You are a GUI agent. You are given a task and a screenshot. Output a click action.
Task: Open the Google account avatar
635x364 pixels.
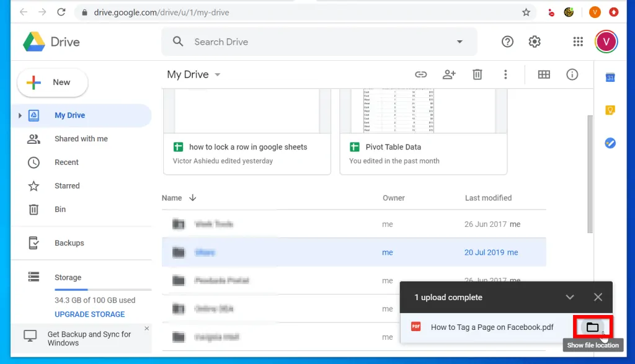(x=606, y=42)
